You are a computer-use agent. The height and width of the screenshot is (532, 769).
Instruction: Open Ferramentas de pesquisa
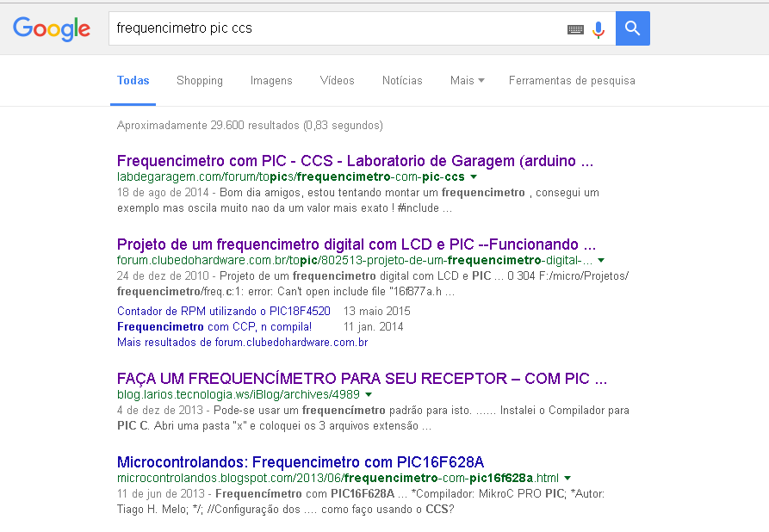click(572, 80)
